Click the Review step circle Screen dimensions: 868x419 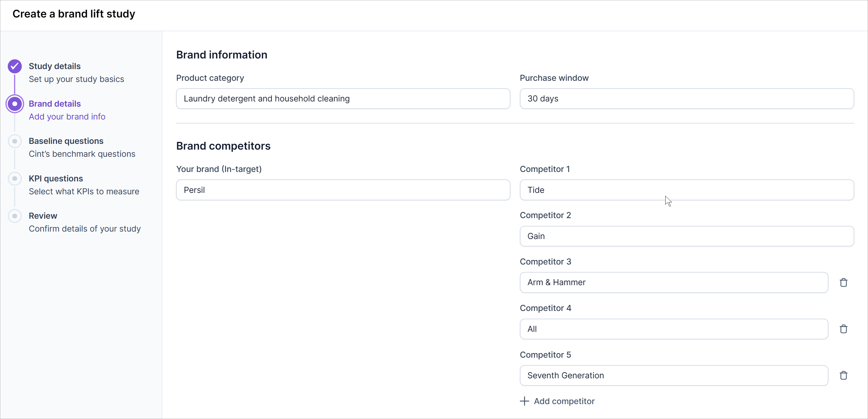coord(15,216)
